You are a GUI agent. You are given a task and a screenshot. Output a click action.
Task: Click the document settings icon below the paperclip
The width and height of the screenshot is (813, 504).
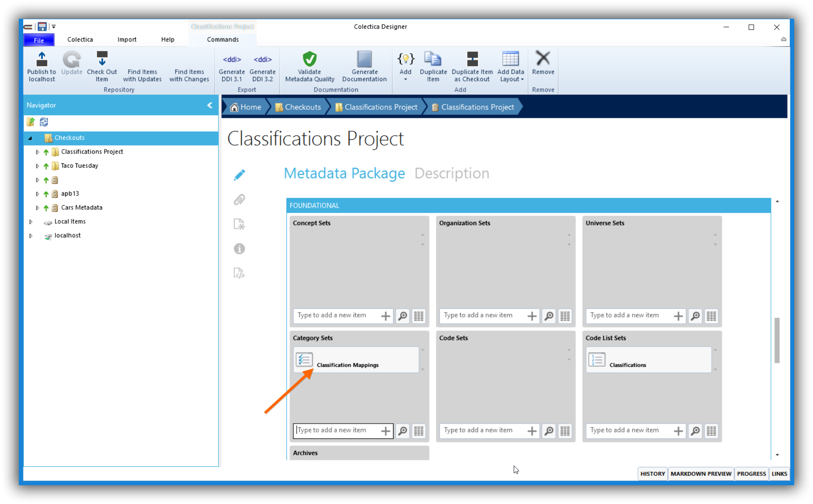coord(239,224)
